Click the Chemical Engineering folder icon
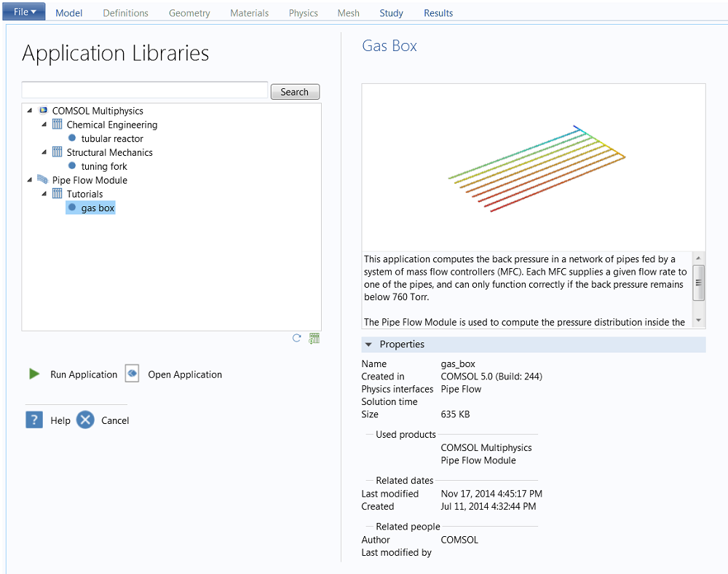The image size is (728, 574). [57, 125]
